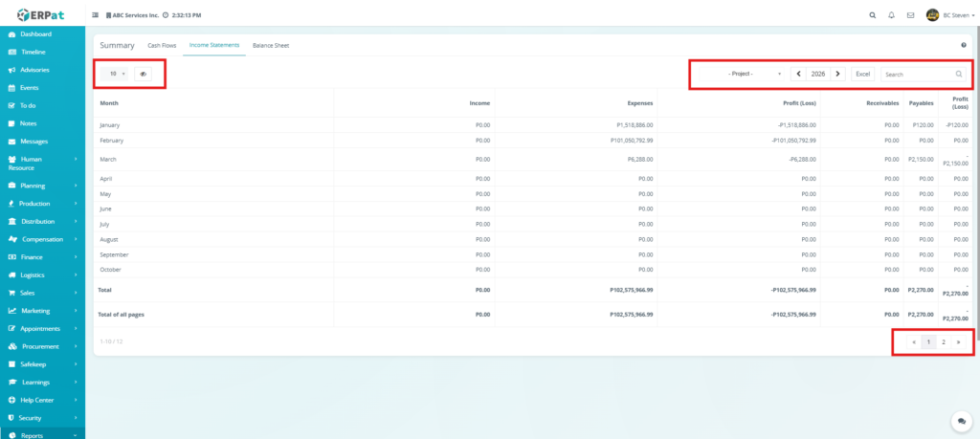Sort by the Month column header

click(213, 102)
